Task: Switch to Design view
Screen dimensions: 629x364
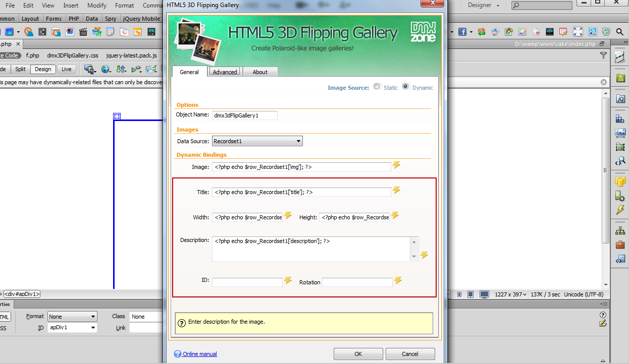Action: 43,69
